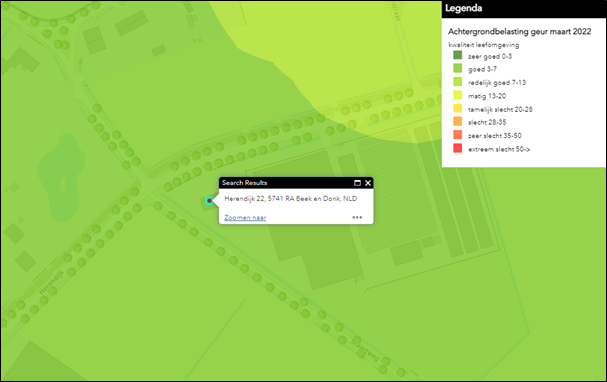Click the 'slecht 28-35' orange swatch
This screenshot has height=382, width=607.
[458, 122]
